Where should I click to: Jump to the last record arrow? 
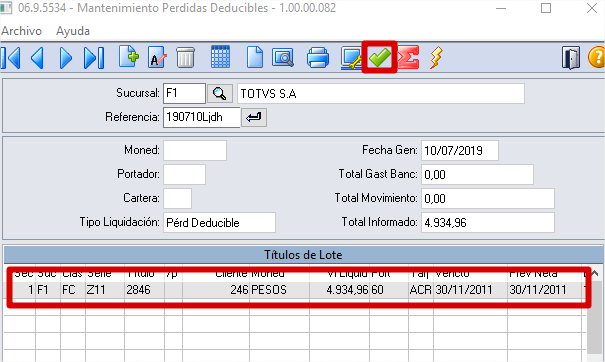coord(94,58)
